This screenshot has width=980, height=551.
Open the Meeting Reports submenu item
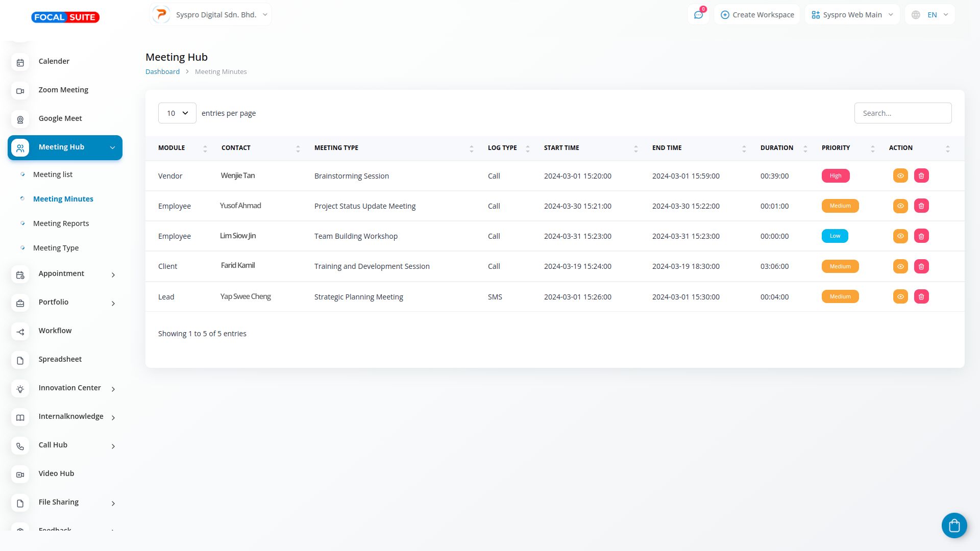click(61, 223)
